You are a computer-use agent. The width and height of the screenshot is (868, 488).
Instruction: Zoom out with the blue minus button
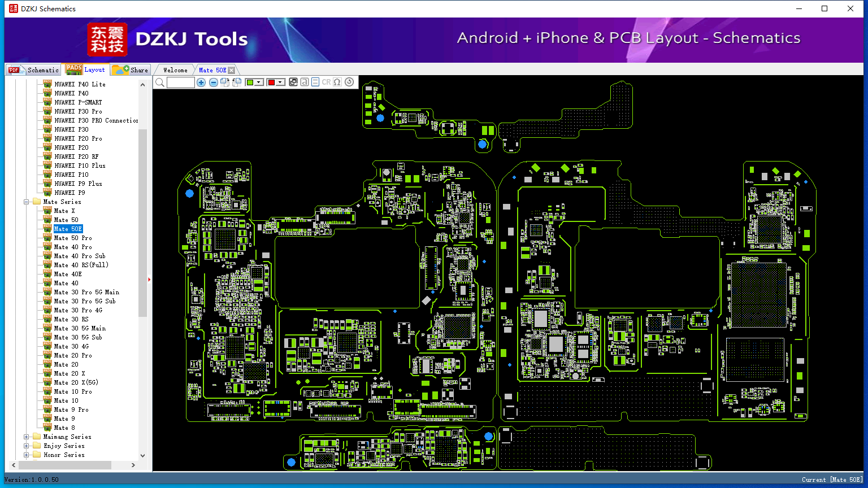214,82
